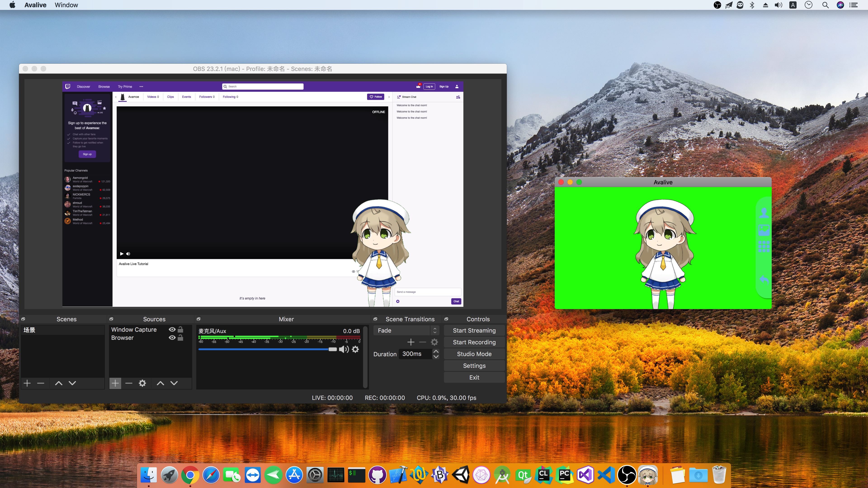Click the Avalive sidebar avatar person icon
This screenshot has width=868, height=488.
(764, 213)
